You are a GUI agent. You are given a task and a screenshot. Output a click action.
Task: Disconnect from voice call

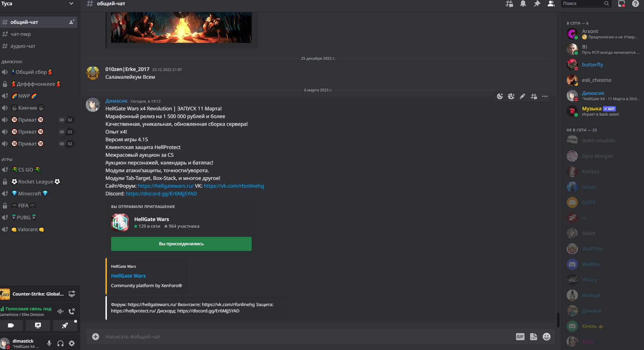coord(72,311)
